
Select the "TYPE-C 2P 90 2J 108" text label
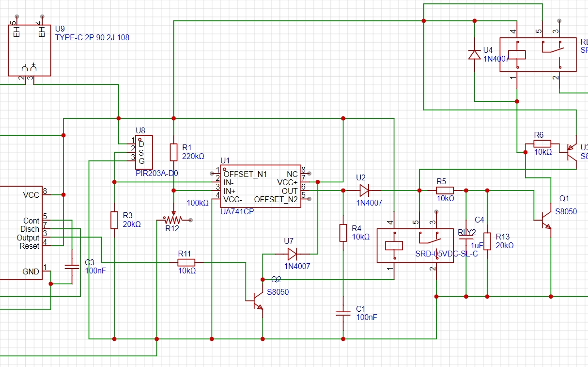92,37
